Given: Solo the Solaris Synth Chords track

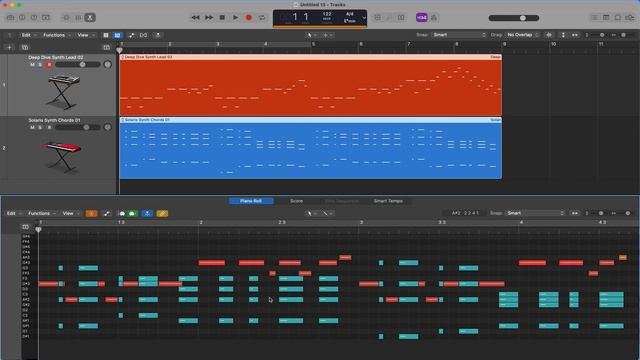Looking at the screenshot, I should (40, 127).
